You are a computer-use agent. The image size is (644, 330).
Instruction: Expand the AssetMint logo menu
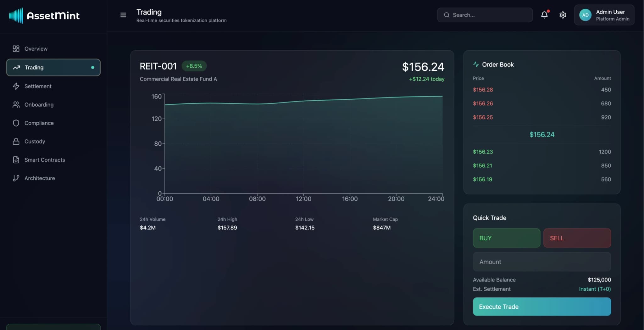click(44, 15)
